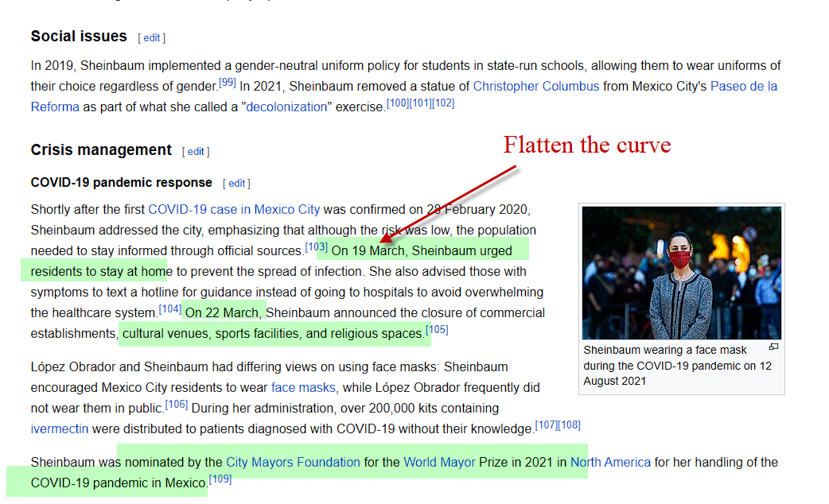Viewport: 829px width, 504px height.
Task: Open the Sheinbaum face mask photo
Action: (681, 273)
